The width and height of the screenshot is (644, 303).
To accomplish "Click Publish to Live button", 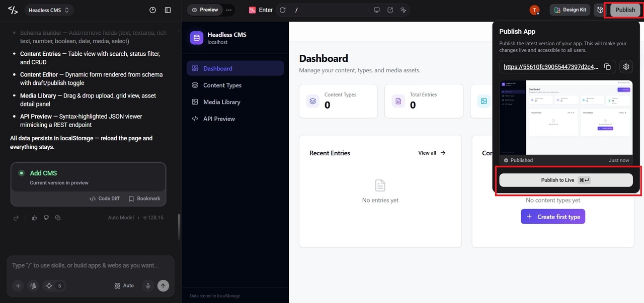I will 566,180.
